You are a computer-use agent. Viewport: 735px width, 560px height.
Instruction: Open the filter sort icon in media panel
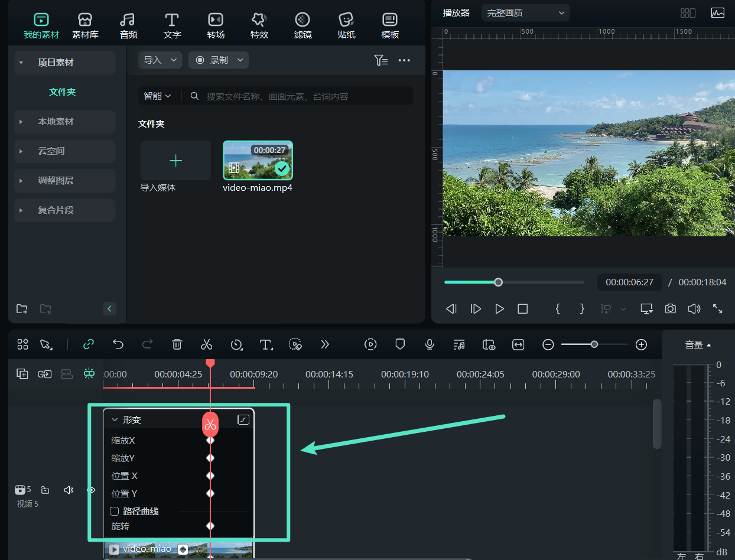tap(380, 60)
